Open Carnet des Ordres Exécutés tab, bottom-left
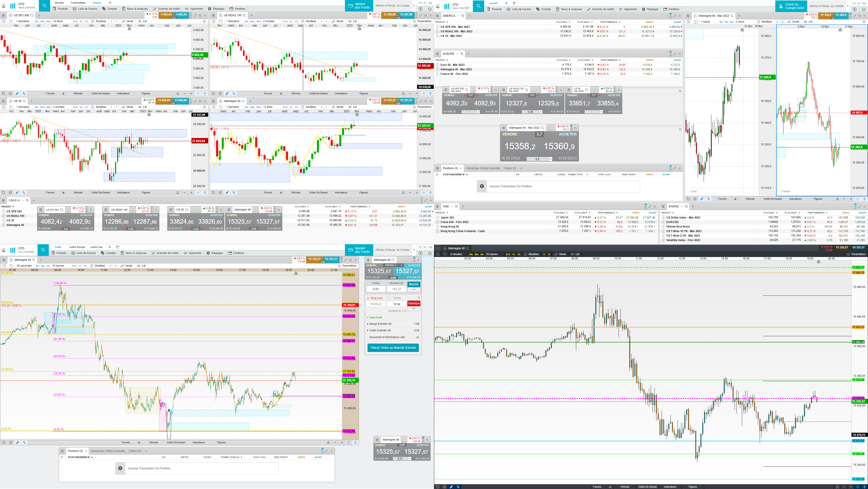Screen dimensions: 868x489 (x=108, y=451)
